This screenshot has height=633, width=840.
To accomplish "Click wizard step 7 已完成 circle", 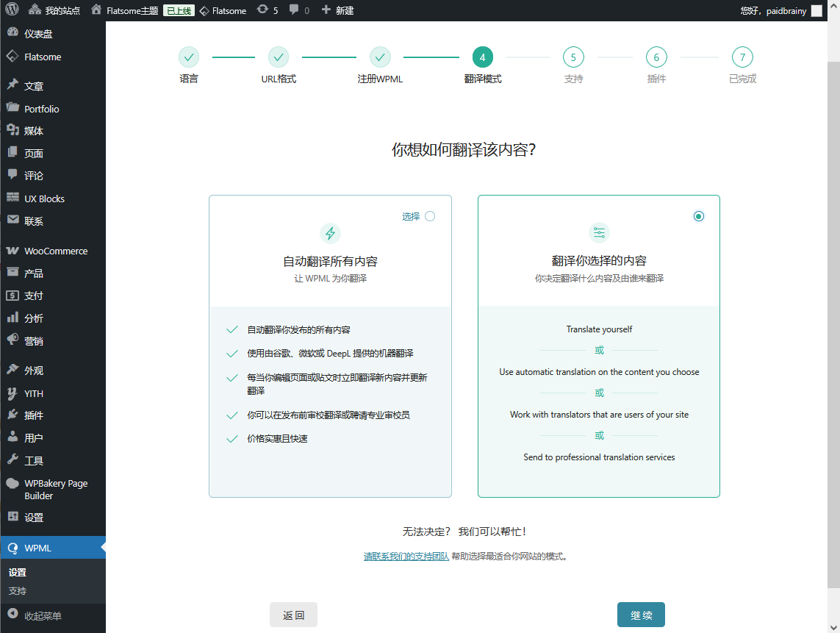I will pyautogui.click(x=742, y=57).
